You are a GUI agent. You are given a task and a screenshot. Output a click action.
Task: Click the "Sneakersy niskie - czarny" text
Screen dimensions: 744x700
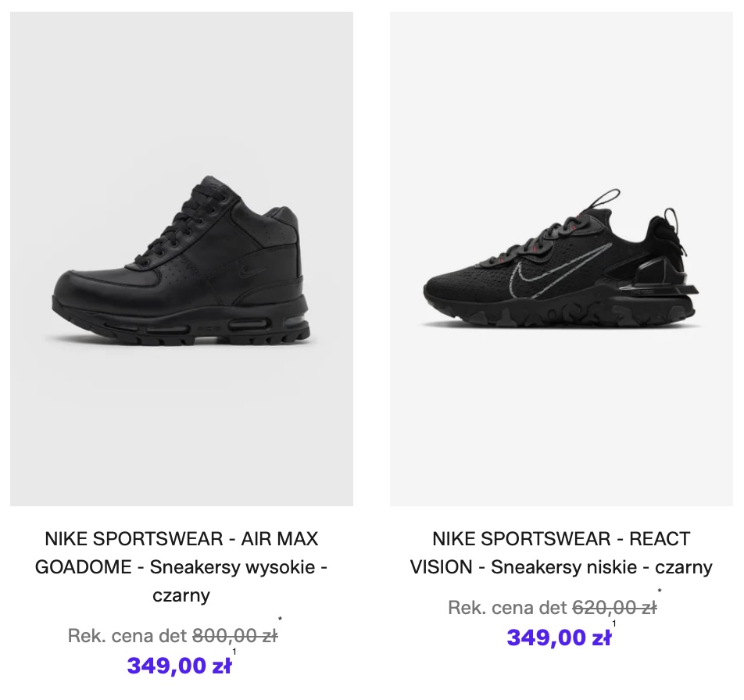pyautogui.click(x=602, y=567)
